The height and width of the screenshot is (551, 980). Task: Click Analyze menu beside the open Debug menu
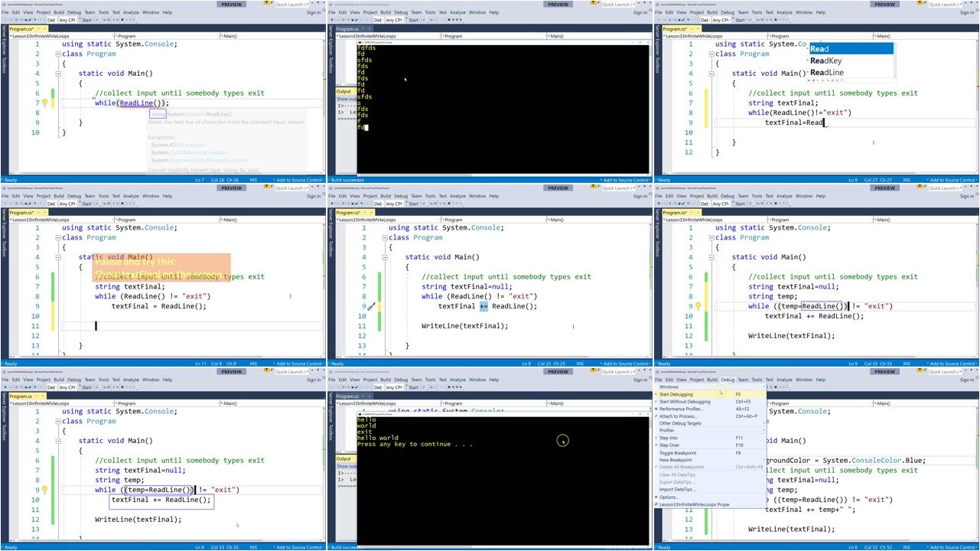784,380
